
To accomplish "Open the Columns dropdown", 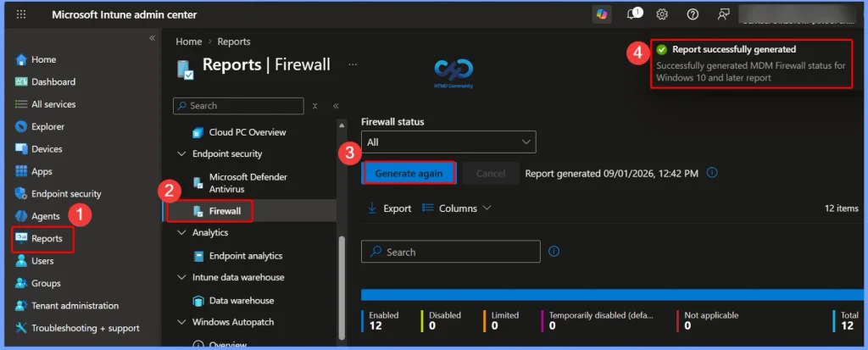I will [x=457, y=208].
